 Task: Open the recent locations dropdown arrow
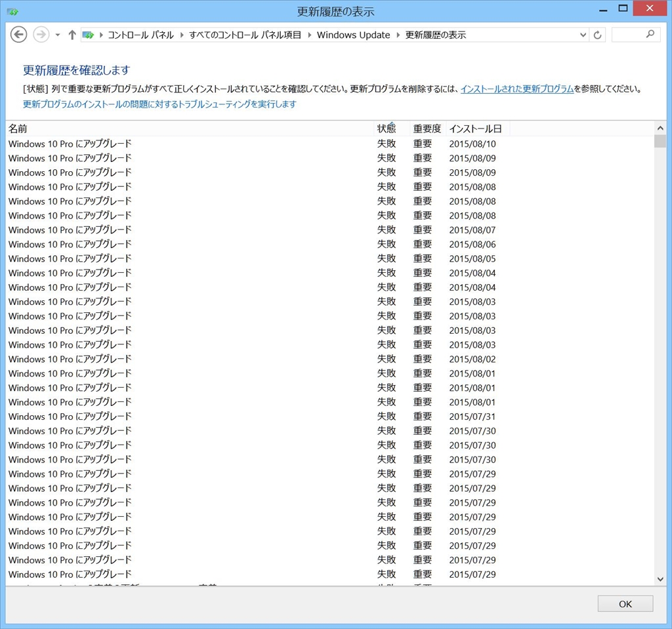(x=58, y=35)
